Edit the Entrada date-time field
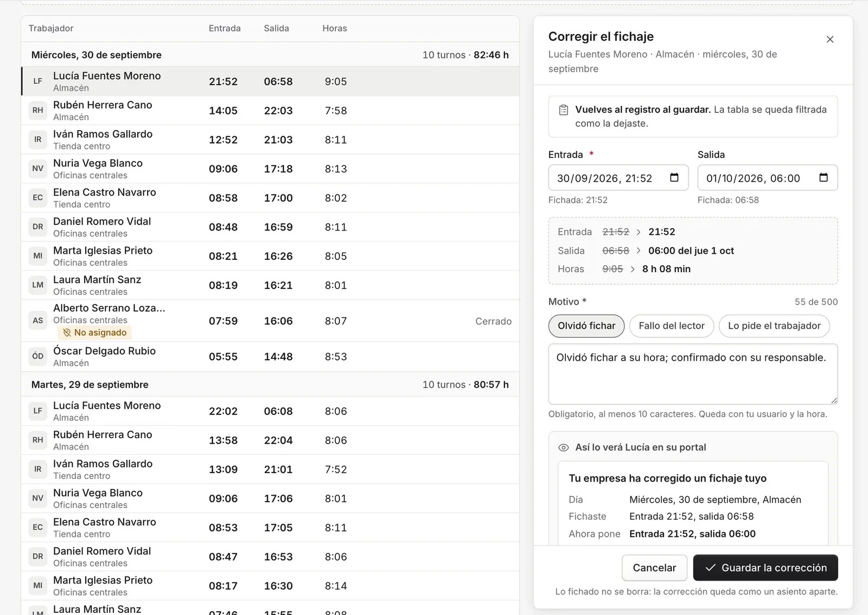 pos(618,178)
